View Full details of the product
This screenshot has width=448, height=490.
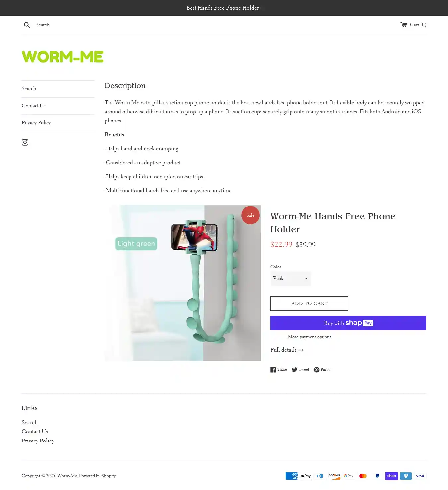click(x=287, y=350)
